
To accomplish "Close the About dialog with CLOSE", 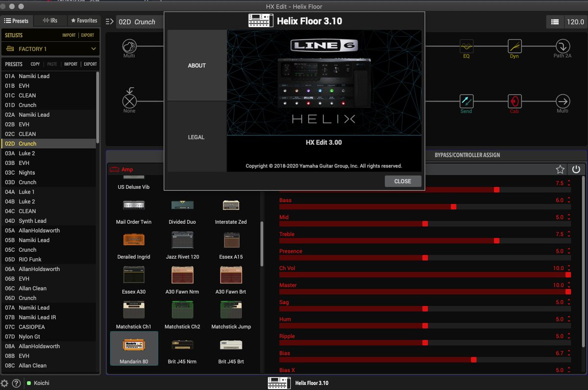I will pyautogui.click(x=403, y=181).
